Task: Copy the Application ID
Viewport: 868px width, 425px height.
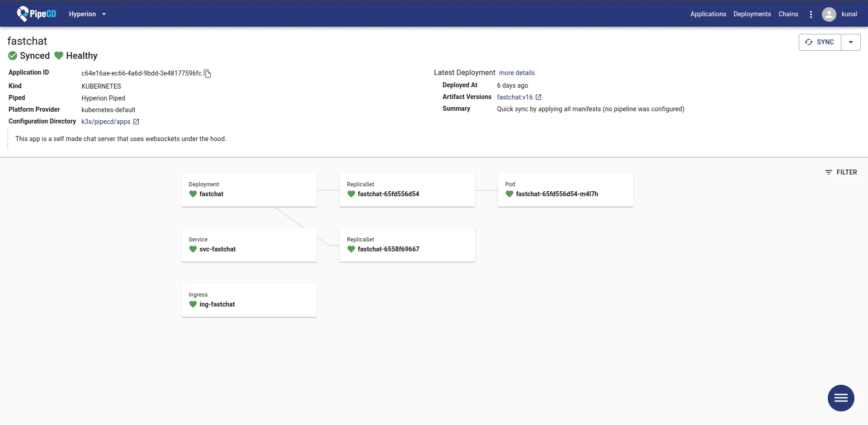Action: [x=208, y=74]
